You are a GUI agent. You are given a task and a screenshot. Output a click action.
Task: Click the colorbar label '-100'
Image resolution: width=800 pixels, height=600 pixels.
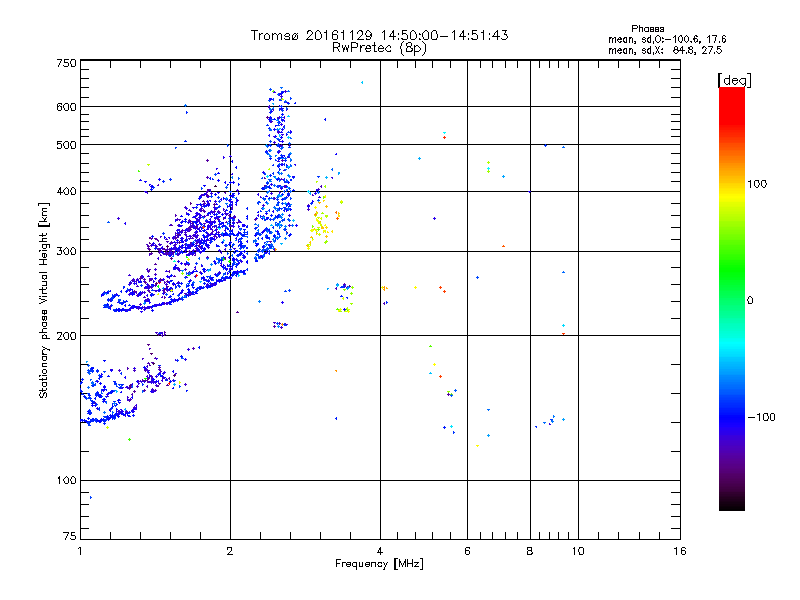(762, 417)
